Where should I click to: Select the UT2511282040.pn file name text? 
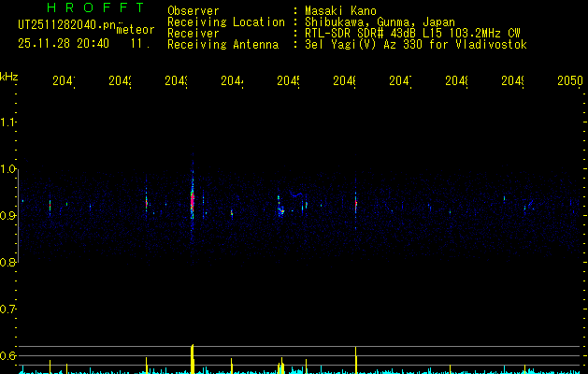[x=66, y=24]
